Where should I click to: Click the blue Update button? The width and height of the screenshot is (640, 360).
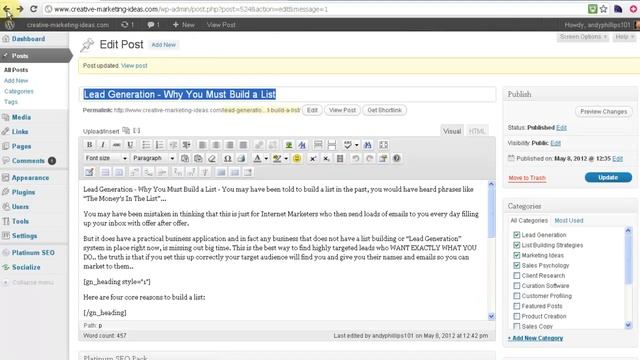pos(608,178)
